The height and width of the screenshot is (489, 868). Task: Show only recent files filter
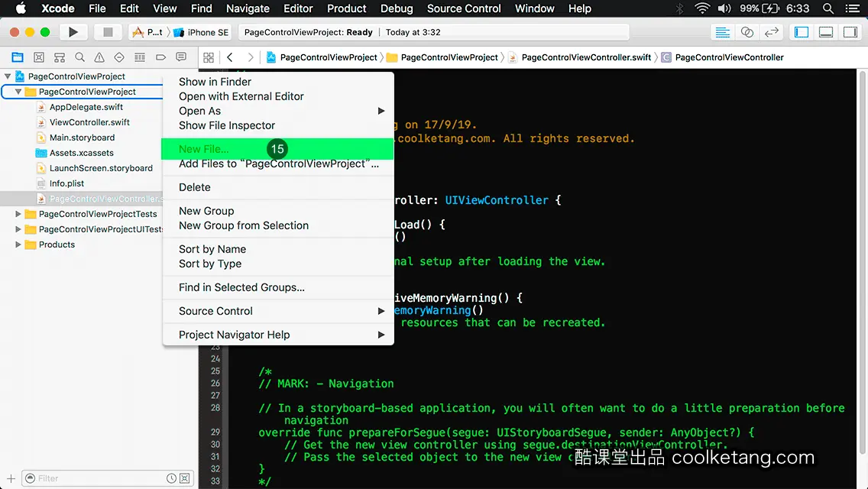172,478
